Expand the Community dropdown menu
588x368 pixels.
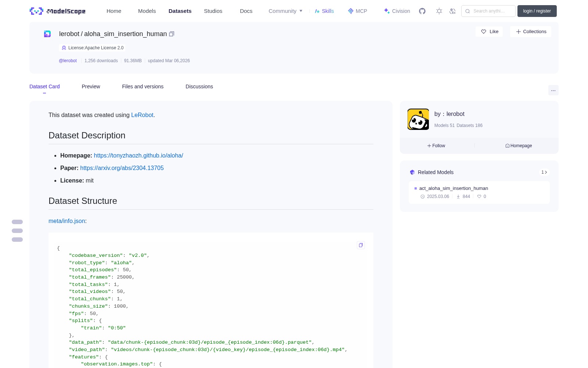click(286, 11)
